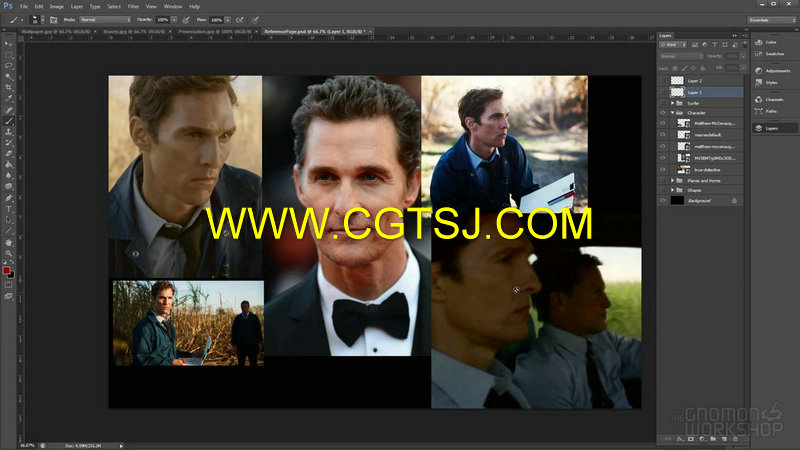800x450 pixels.
Task: Select the Paint Bucket tool
Action: click(x=8, y=165)
